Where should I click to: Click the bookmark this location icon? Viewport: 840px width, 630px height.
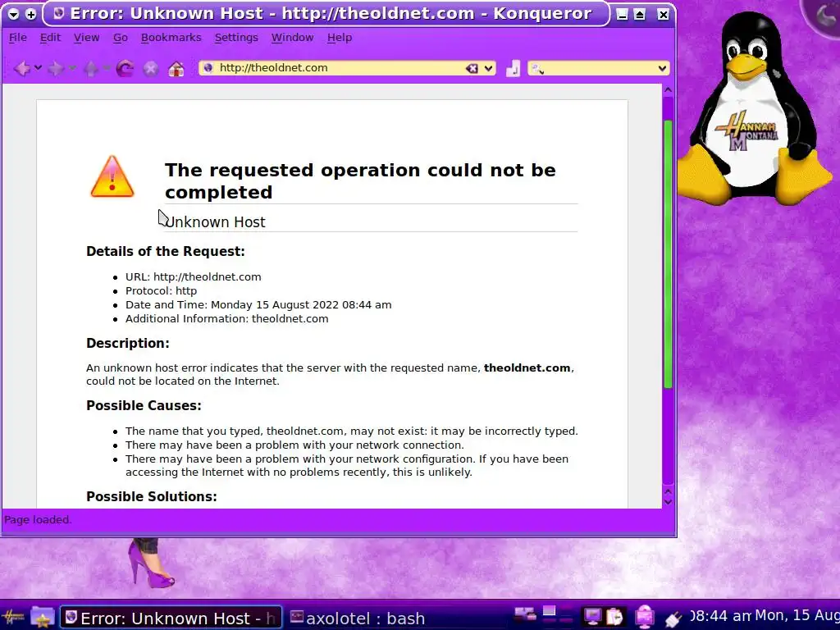pos(513,68)
